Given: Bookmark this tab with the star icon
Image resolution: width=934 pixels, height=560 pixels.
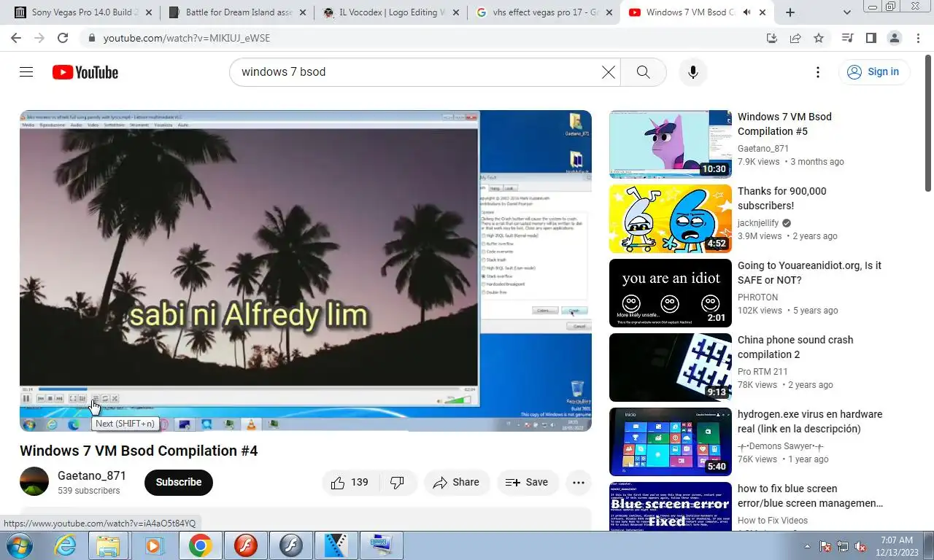Looking at the screenshot, I should click(819, 38).
